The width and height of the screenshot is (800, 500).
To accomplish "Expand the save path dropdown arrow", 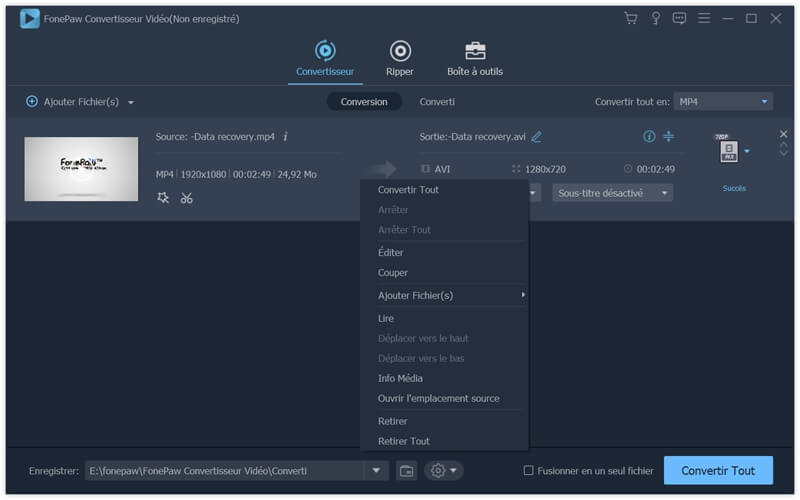I will [376, 470].
